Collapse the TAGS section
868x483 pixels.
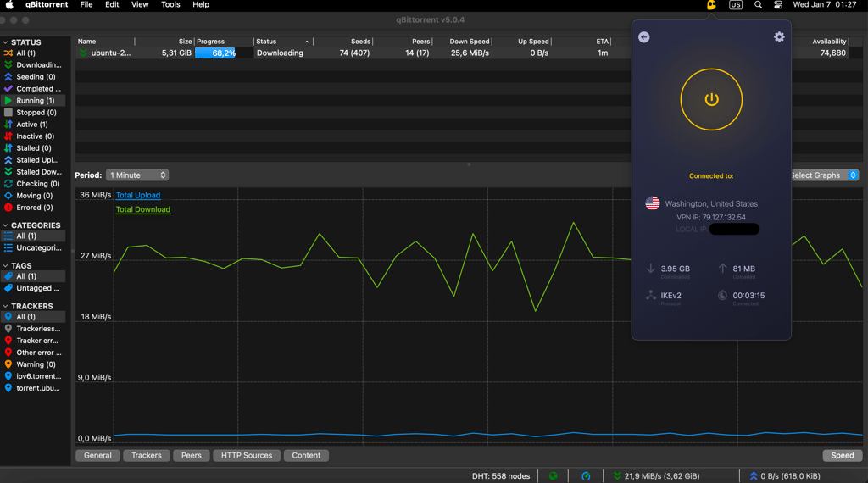tap(6, 265)
